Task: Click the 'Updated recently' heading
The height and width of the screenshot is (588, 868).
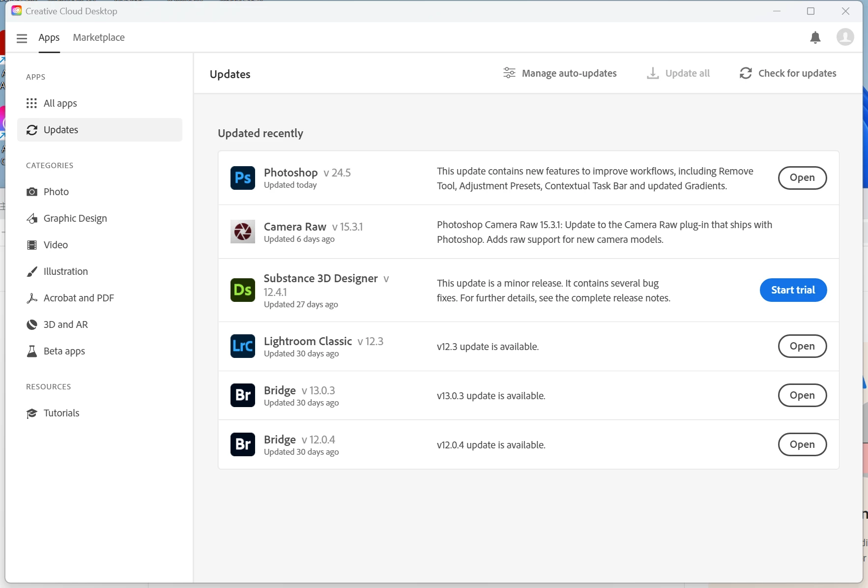Action: pyautogui.click(x=260, y=133)
